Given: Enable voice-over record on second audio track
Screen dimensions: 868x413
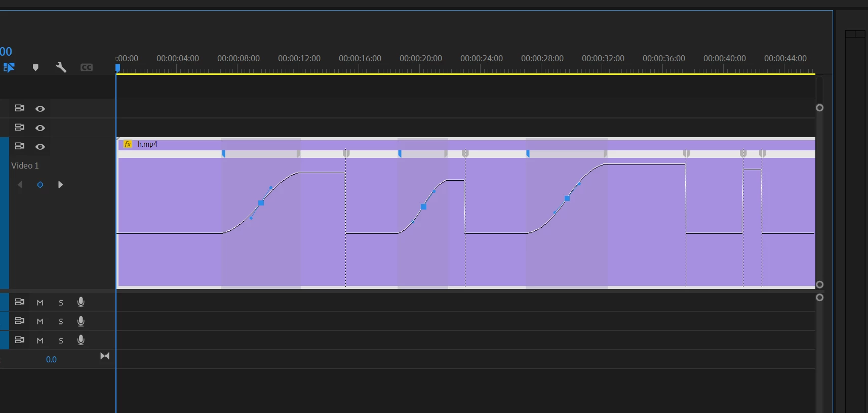Looking at the screenshot, I should click(x=81, y=321).
